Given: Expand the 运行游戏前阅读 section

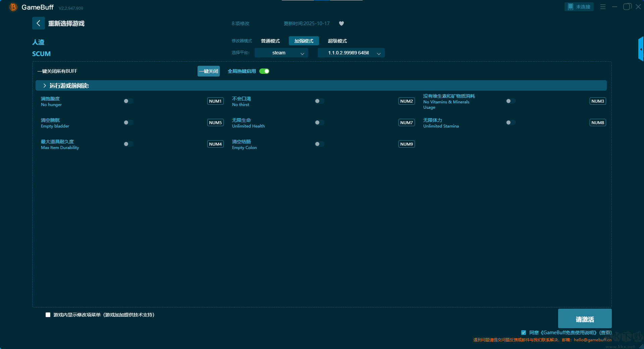Looking at the screenshot, I should (x=45, y=86).
